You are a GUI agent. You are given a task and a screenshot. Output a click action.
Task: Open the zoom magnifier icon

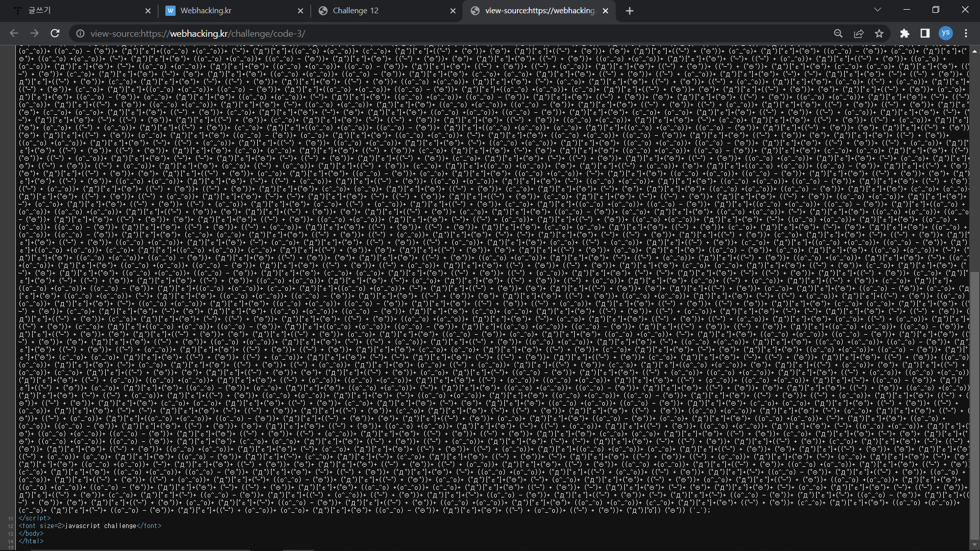point(838,33)
